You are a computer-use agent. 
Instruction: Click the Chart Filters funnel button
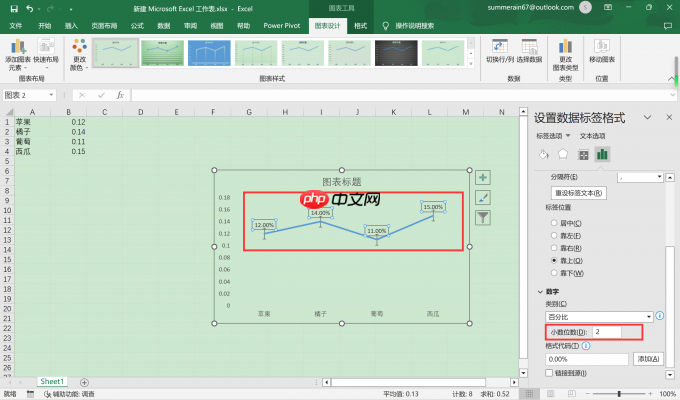click(x=483, y=218)
